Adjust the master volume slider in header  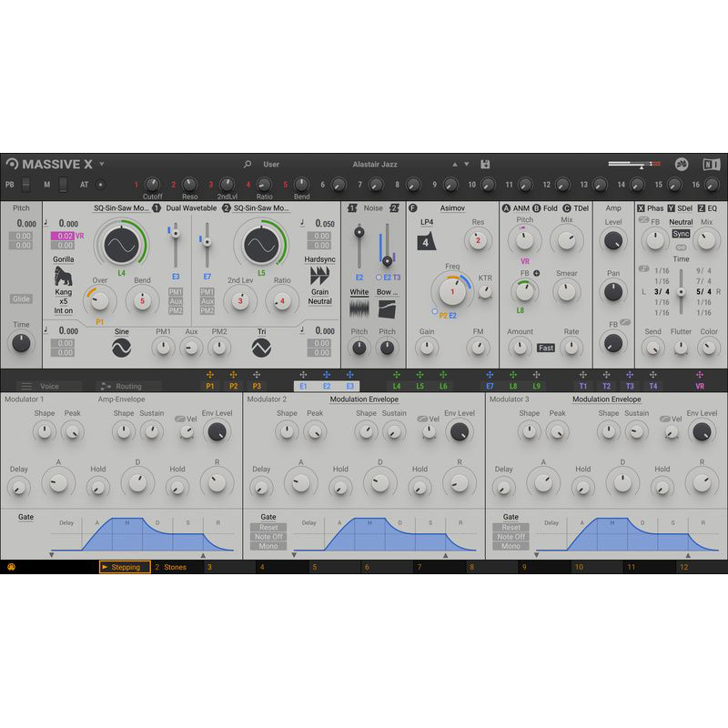tap(634, 164)
